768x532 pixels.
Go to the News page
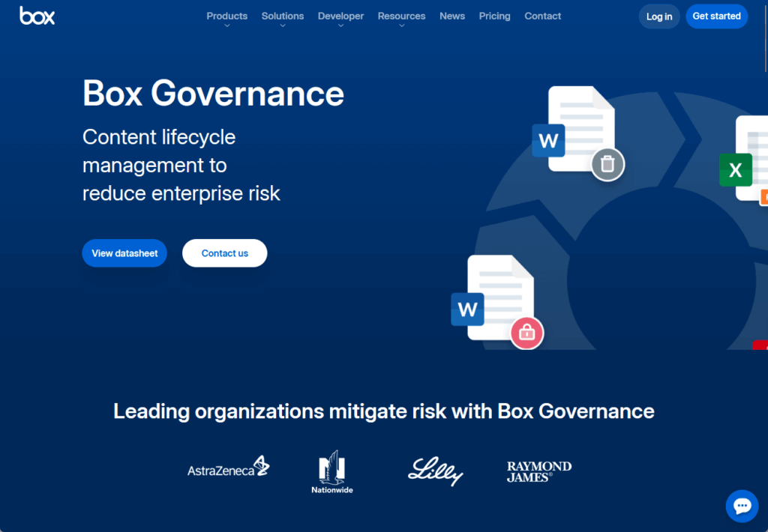point(452,16)
